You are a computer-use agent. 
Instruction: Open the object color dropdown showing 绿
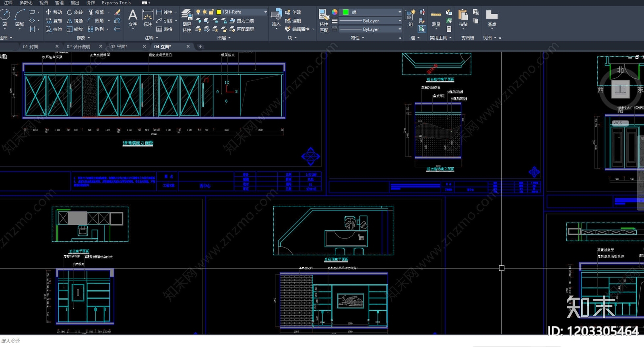[x=371, y=12]
